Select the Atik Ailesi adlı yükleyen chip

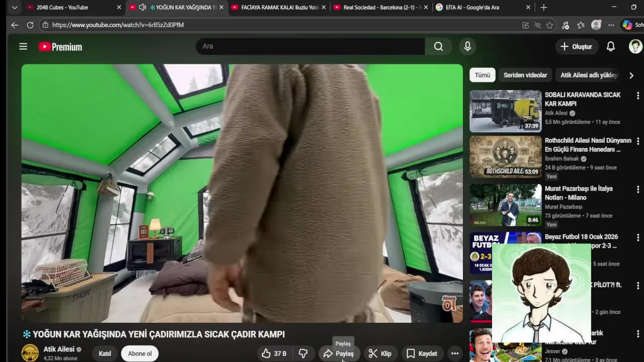pyautogui.click(x=589, y=75)
